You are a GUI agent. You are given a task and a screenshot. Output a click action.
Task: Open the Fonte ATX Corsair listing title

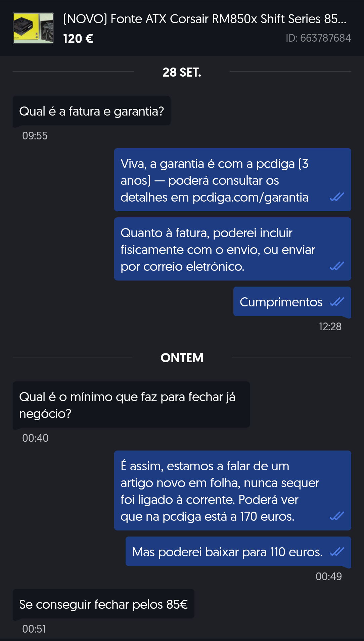204,19
